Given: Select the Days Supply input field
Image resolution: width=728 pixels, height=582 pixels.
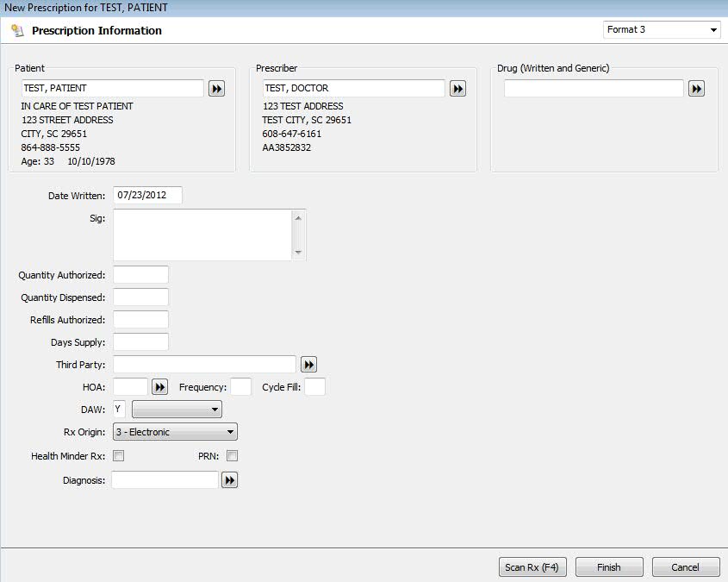Looking at the screenshot, I should (140, 342).
